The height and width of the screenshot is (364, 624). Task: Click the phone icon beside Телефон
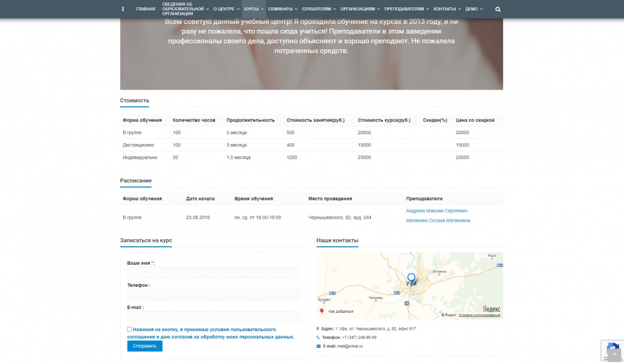318,337
